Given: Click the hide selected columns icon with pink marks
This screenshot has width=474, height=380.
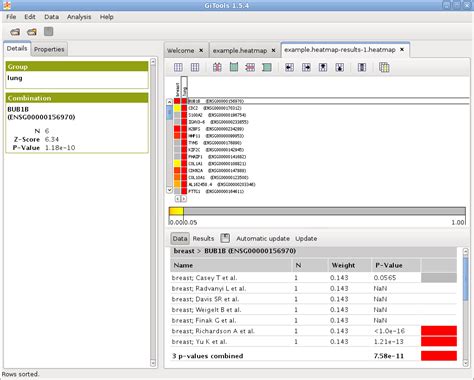Looking at the screenshot, I should [217, 68].
